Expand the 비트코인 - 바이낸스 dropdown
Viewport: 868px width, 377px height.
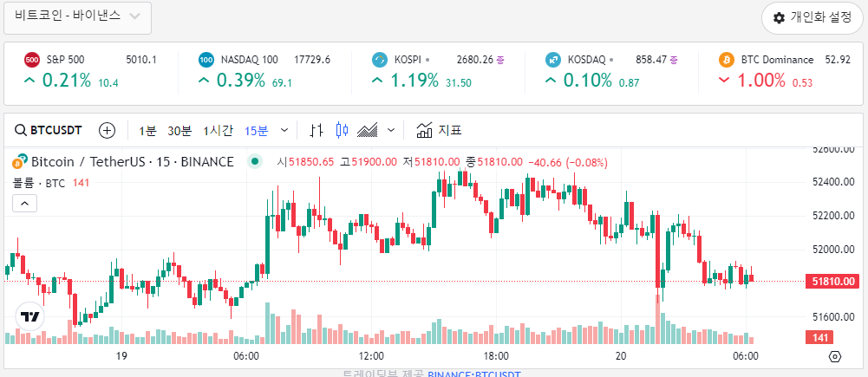pos(77,16)
